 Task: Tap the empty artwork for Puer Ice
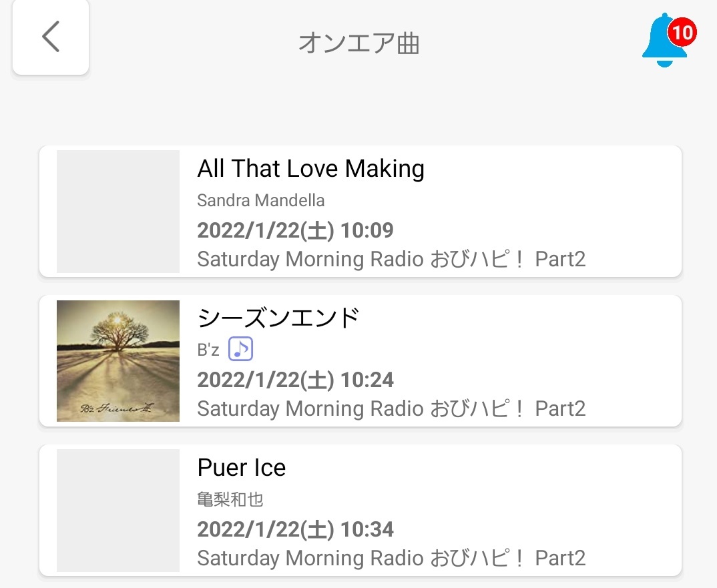[x=118, y=511]
